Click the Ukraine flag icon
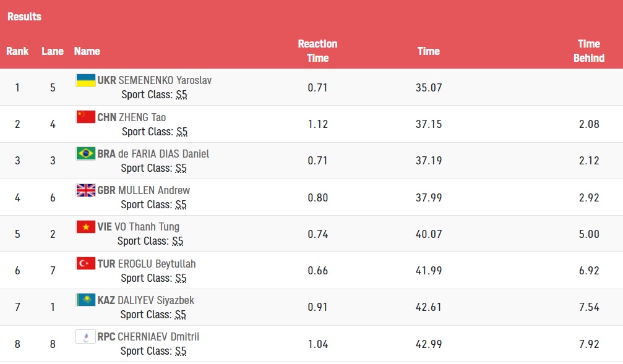The height and width of the screenshot is (364, 623). coord(86,80)
